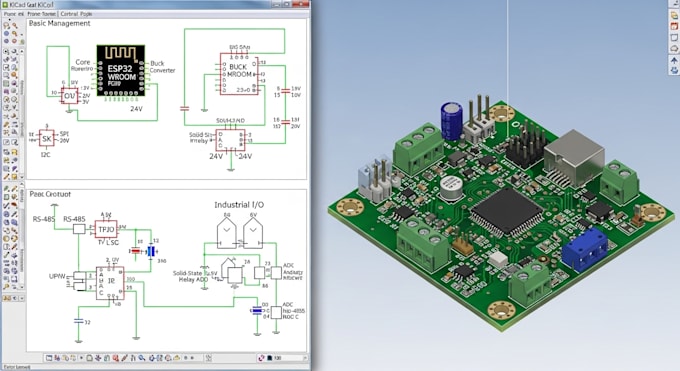Image resolution: width=680 pixels, height=371 pixels.
Task: Select the TPJO component symbol
Action: (106, 229)
